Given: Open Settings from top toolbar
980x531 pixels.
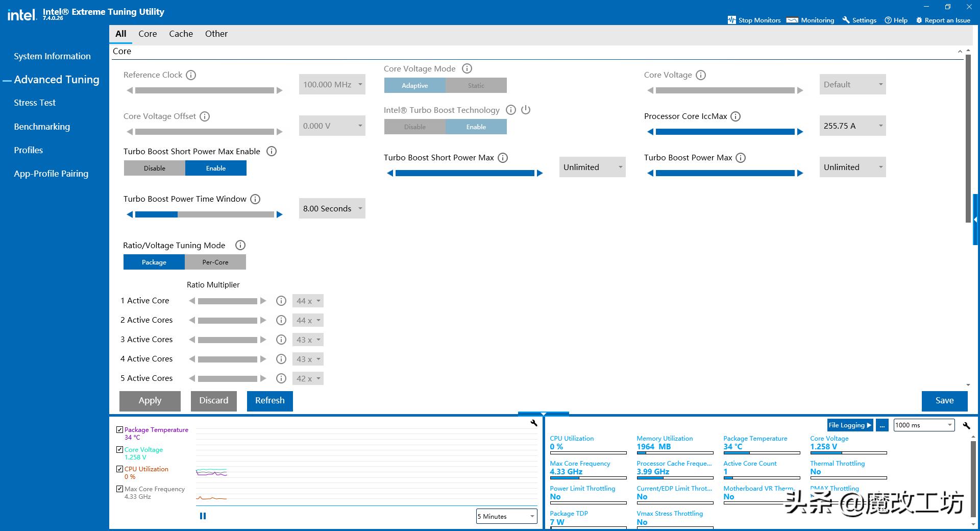Looking at the screenshot, I should click(859, 20).
